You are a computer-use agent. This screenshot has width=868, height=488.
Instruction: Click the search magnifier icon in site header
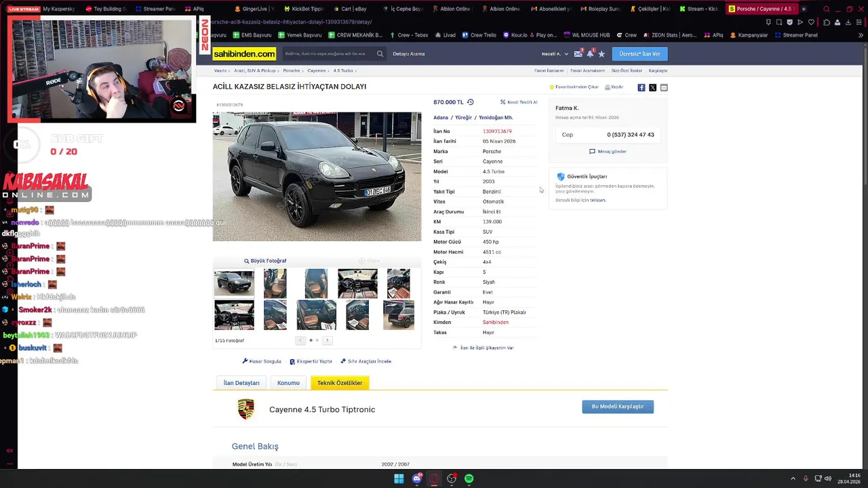pos(380,54)
